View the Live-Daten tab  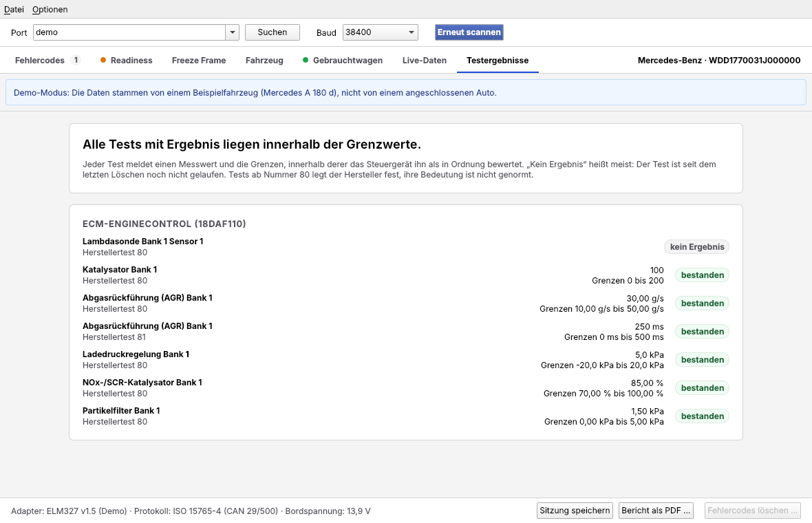click(424, 60)
